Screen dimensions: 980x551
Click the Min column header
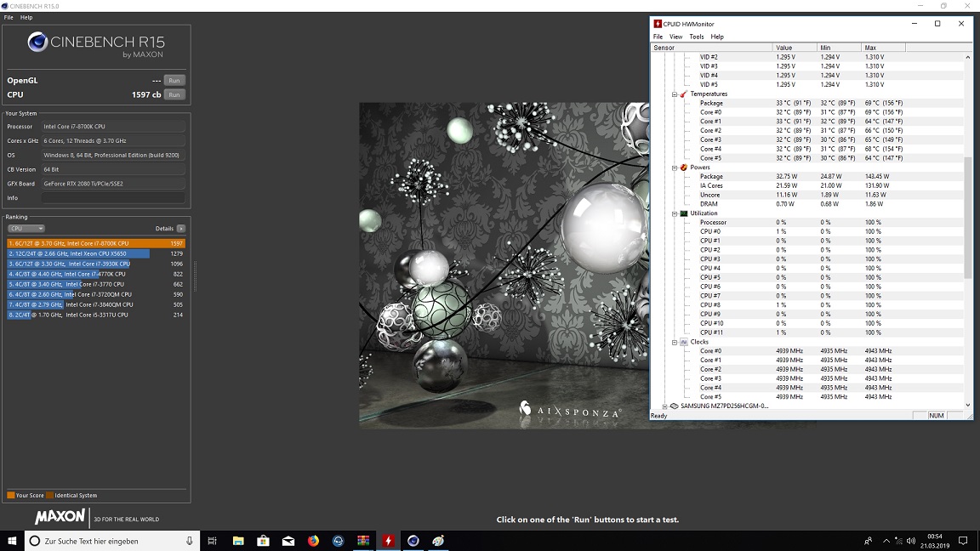coord(840,48)
